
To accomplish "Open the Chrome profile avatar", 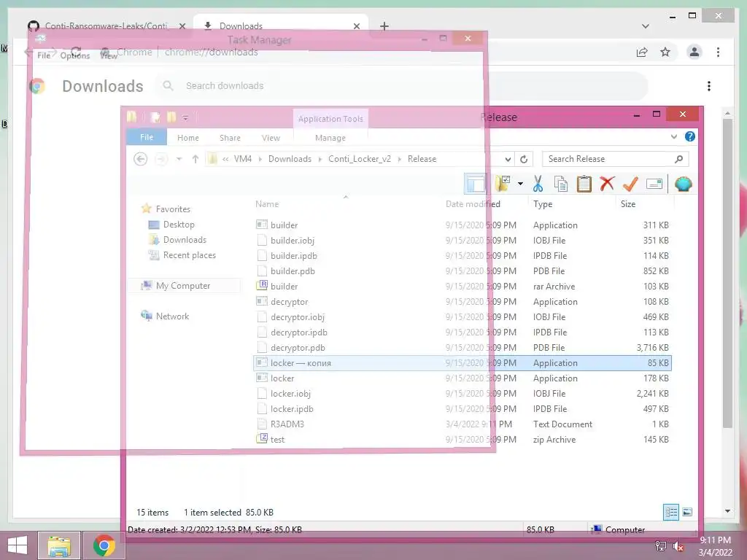I will 694,52.
